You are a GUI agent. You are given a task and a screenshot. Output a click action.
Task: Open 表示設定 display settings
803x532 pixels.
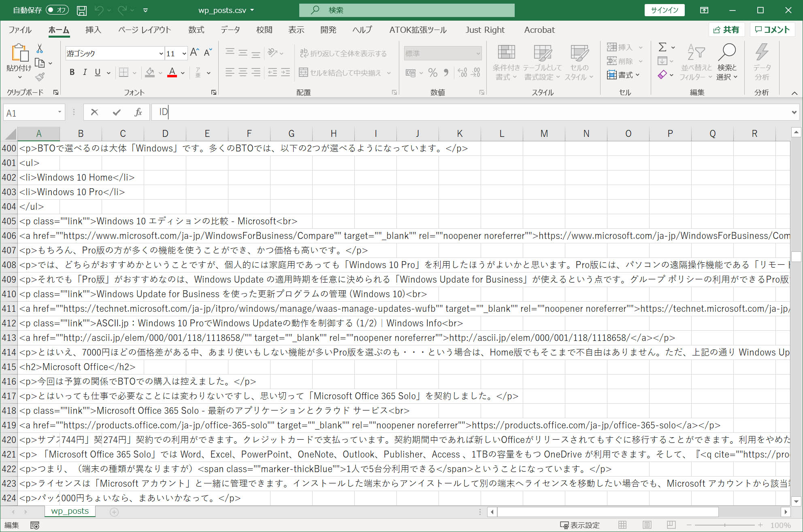pyautogui.click(x=580, y=525)
